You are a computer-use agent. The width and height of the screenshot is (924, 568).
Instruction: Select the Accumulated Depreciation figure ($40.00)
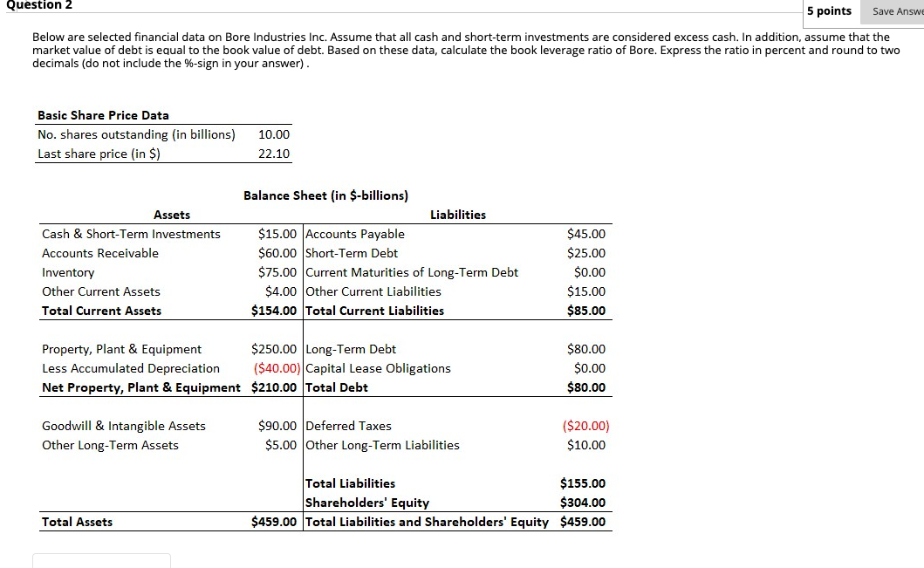point(277,368)
